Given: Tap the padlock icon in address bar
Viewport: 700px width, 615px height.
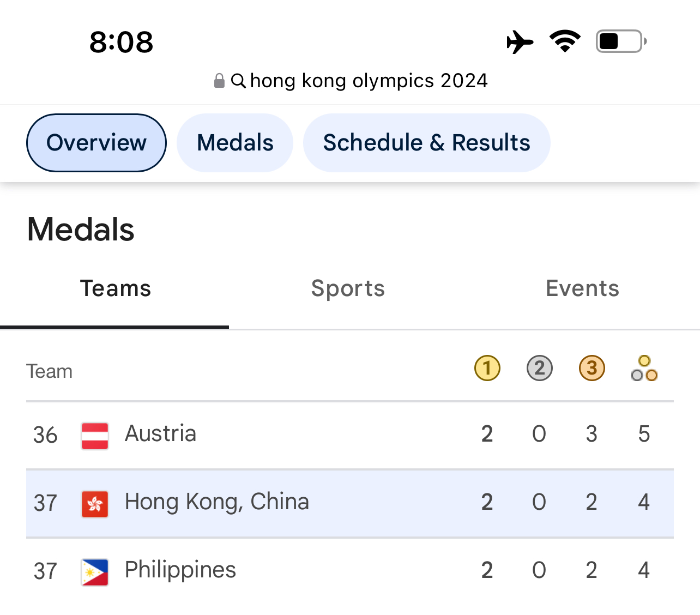Looking at the screenshot, I should (219, 81).
